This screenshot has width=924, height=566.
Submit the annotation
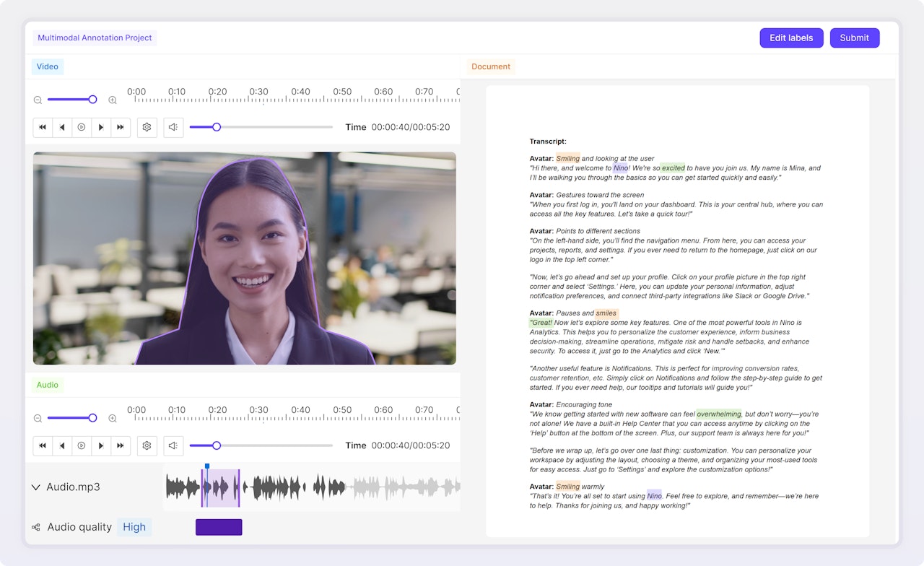pos(854,38)
